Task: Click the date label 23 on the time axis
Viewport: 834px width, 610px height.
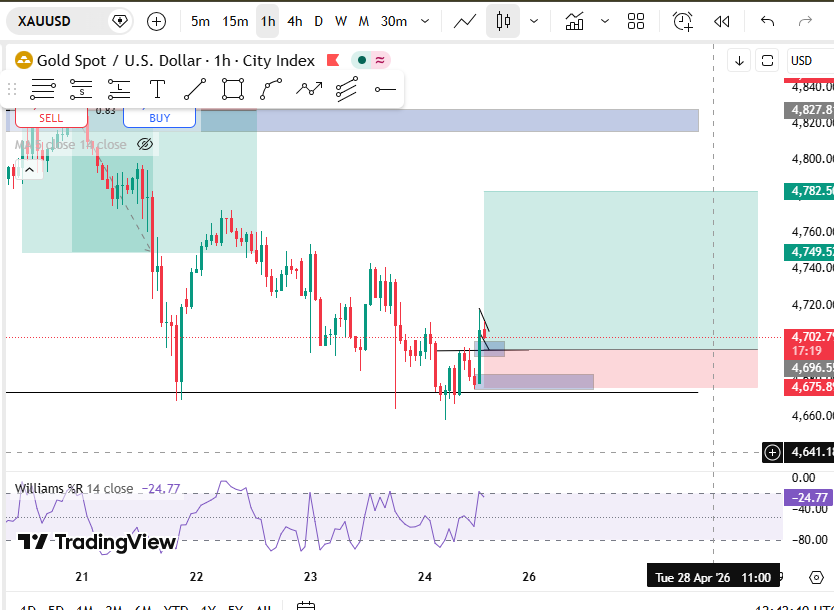Action: coord(310,577)
